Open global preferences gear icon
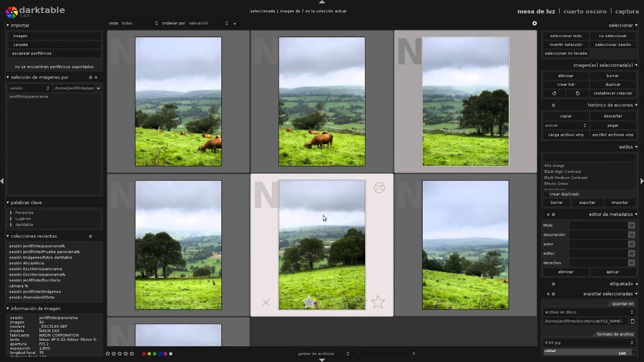The width and height of the screenshot is (644, 362). pyautogui.click(x=534, y=23)
